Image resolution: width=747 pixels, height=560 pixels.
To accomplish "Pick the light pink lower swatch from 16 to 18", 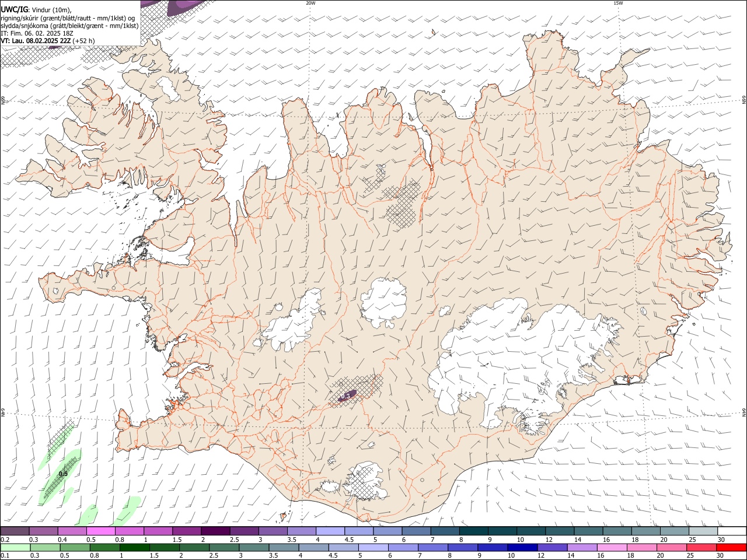I will coord(612,547).
